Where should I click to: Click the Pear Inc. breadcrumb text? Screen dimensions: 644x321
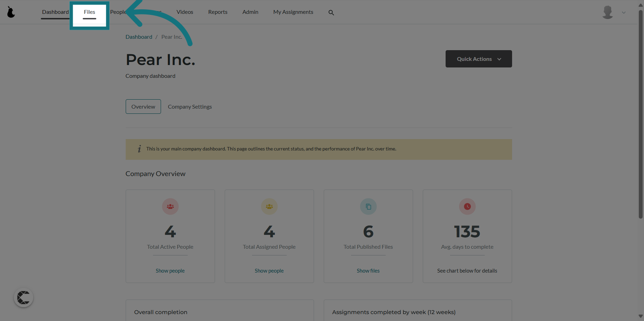coord(172,37)
